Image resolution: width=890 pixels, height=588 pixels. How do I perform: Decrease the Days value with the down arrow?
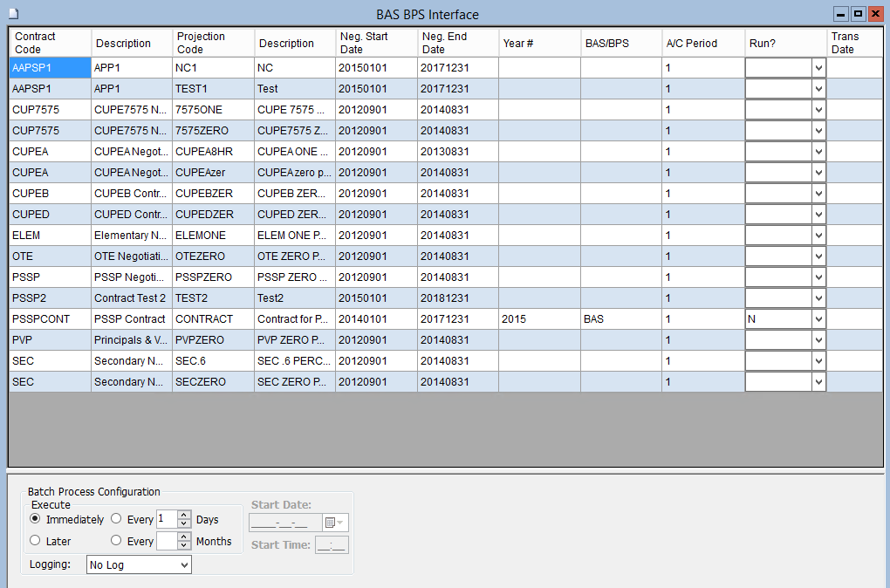[x=183, y=523]
